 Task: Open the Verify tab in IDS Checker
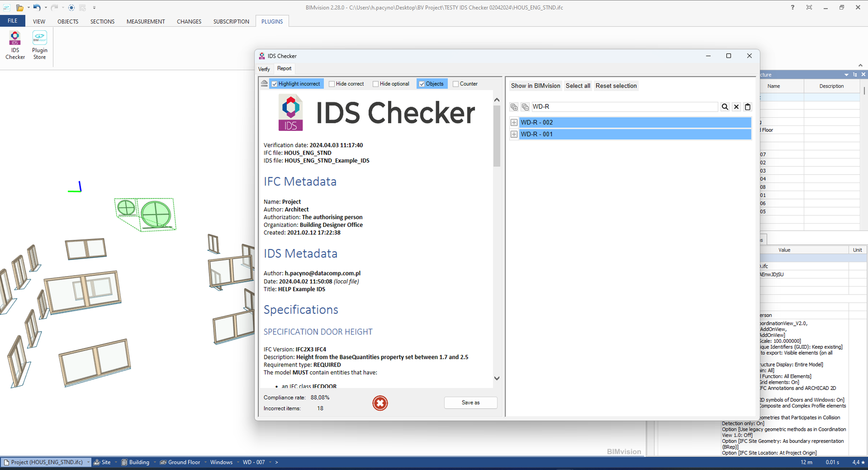pyautogui.click(x=264, y=69)
